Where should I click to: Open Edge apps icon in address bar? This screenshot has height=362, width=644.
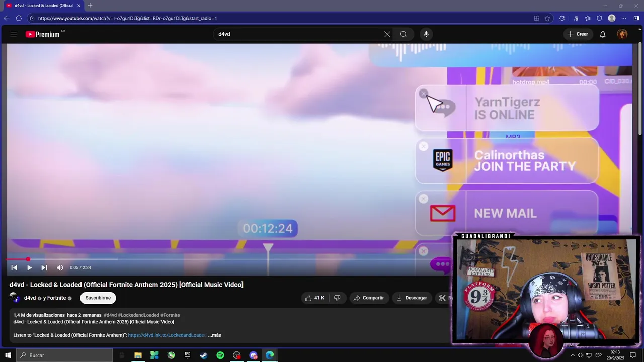tap(536, 18)
